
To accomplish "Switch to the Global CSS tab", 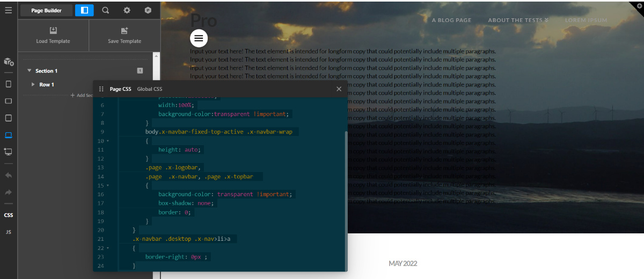I will point(149,89).
